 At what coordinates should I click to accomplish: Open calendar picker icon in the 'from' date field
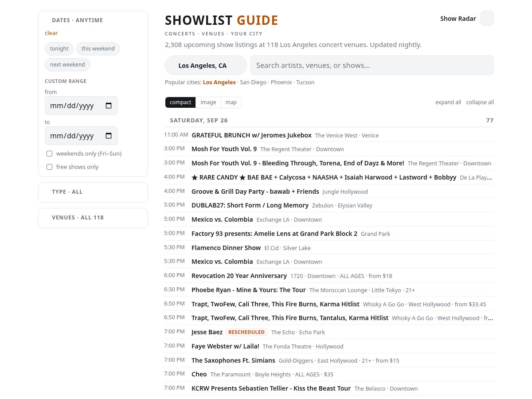click(x=109, y=106)
